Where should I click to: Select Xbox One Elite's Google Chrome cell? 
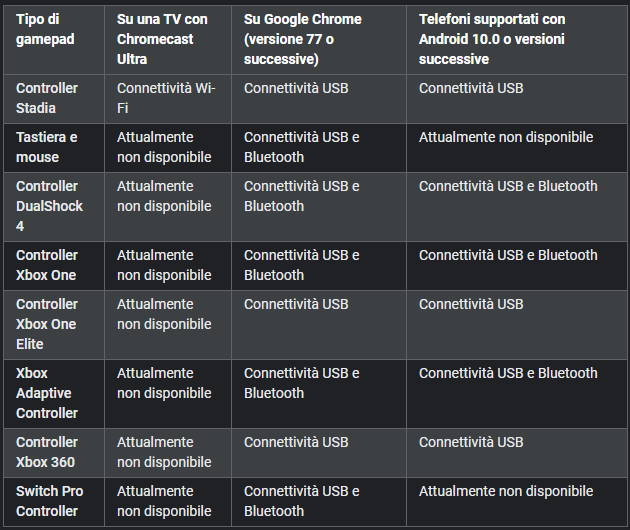coord(296,304)
